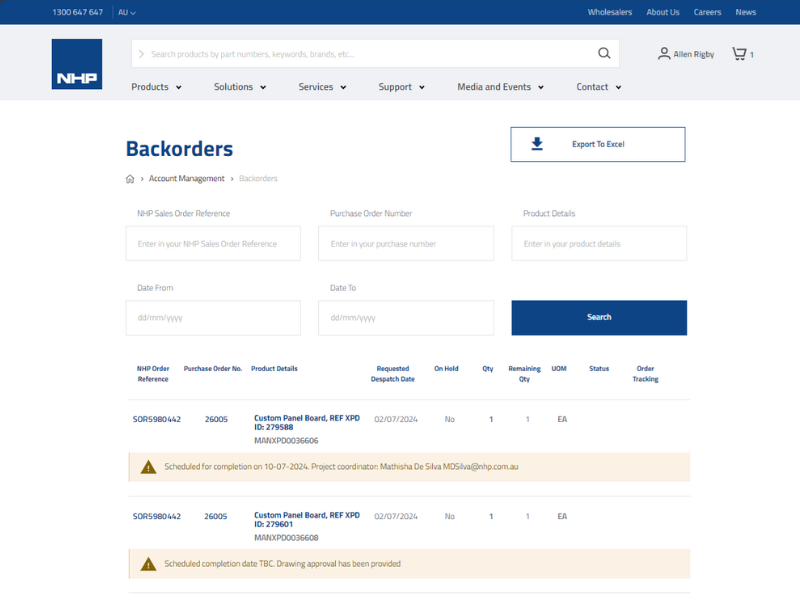800x600 pixels.
Task: Focus the Product Details input field
Action: 599,243
